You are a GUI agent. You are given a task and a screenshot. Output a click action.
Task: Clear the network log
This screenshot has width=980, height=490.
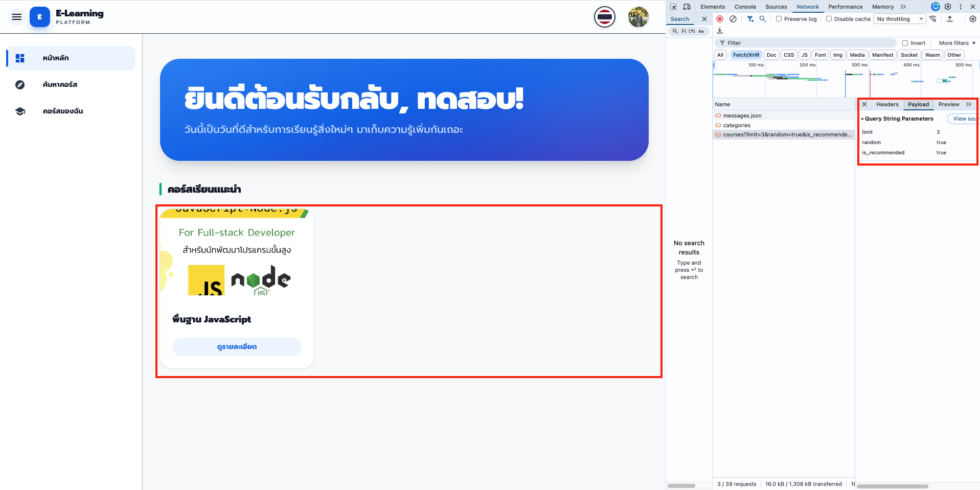point(733,19)
